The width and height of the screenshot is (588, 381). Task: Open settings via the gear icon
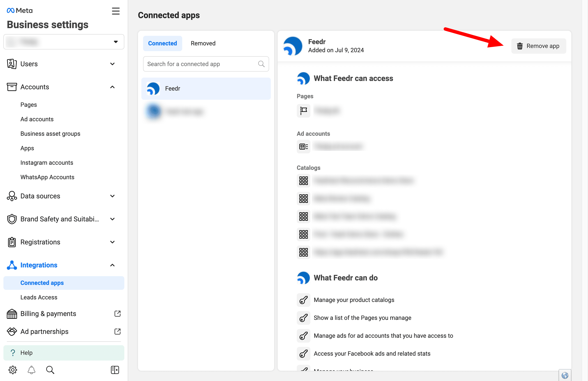[13, 370]
